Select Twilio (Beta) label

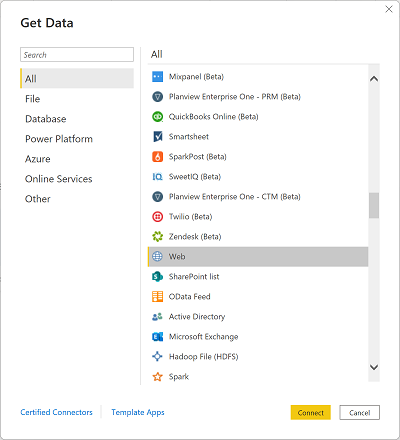(190, 217)
